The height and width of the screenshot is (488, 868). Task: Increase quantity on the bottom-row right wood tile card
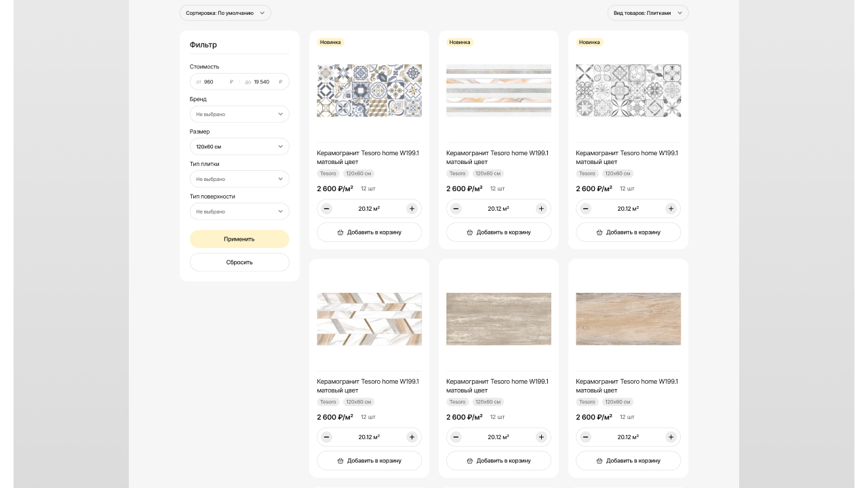671,437
